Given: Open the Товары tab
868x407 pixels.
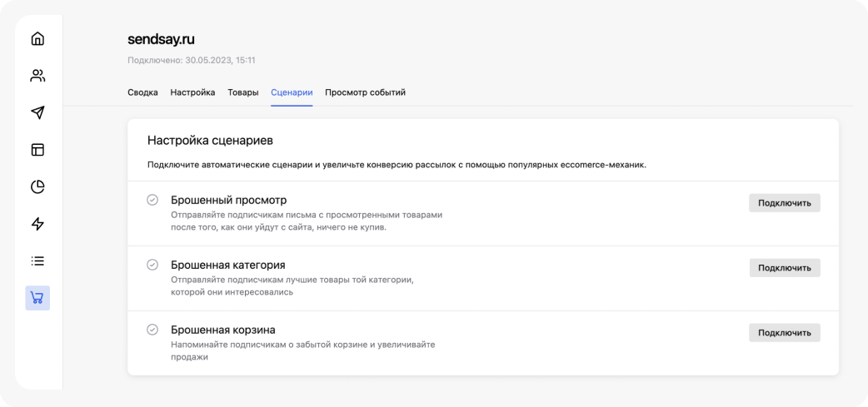Looking at the screenshot, I should tap(243, 92).
